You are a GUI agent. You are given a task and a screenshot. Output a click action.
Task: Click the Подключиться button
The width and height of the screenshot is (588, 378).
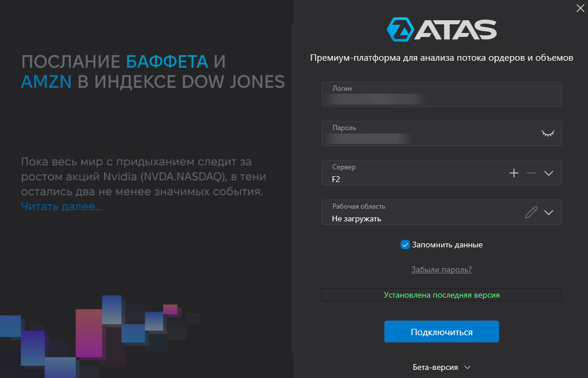point(441,332)
